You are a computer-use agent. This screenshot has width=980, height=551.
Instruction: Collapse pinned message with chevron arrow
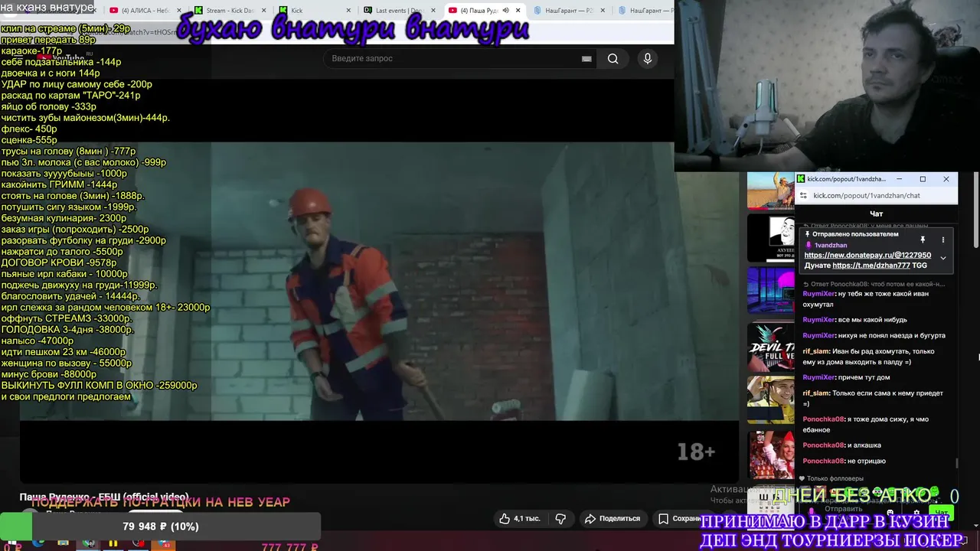pos(943,258)
